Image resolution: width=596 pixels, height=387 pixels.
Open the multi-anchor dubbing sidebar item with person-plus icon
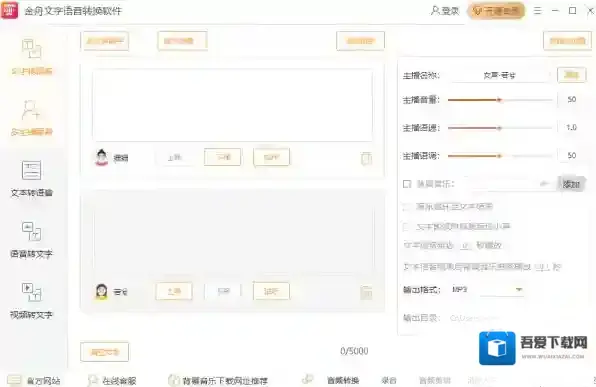pos(32,118)
